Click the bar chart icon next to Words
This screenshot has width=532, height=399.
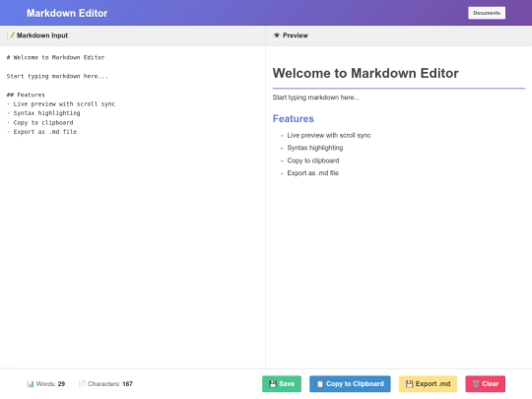click(31, 384)
